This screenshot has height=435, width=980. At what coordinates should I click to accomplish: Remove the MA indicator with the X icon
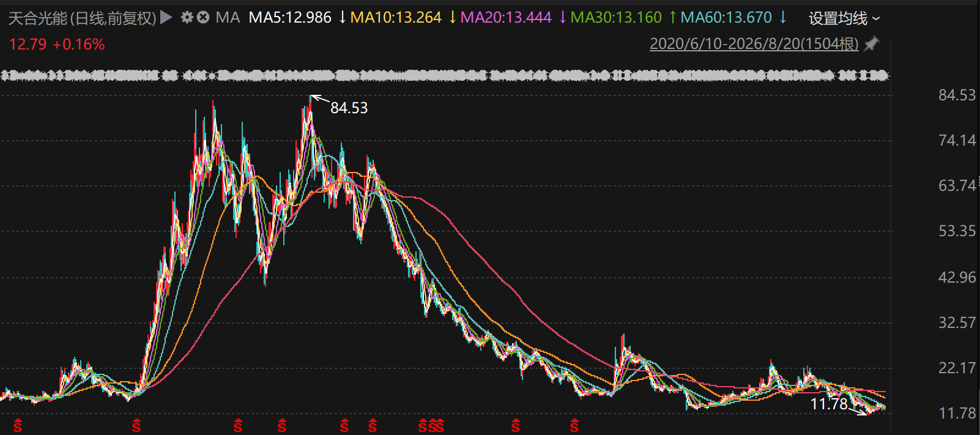[203, 18]
